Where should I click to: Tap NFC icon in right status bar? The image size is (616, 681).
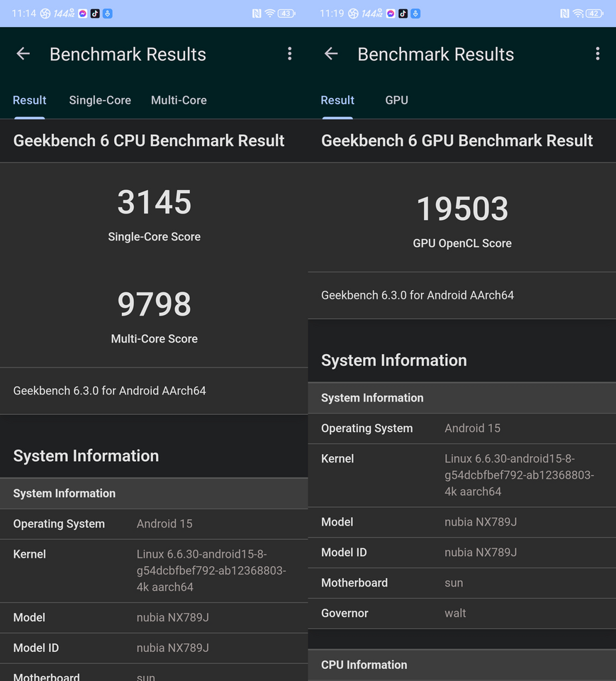click(x=564, y=13)
